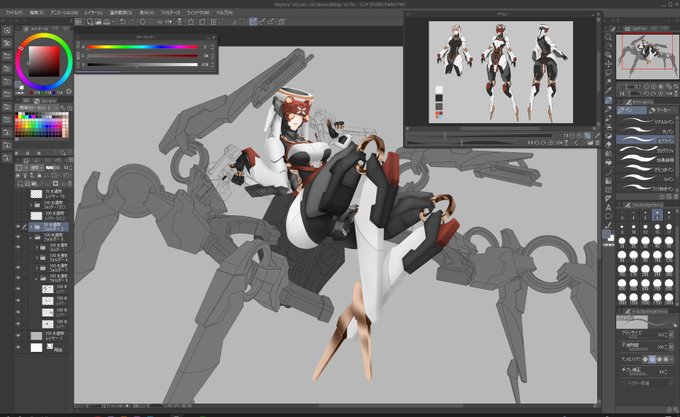Select the first アンチエイリアス anti-aliasing option
The image size is (680, 417).
645,359
